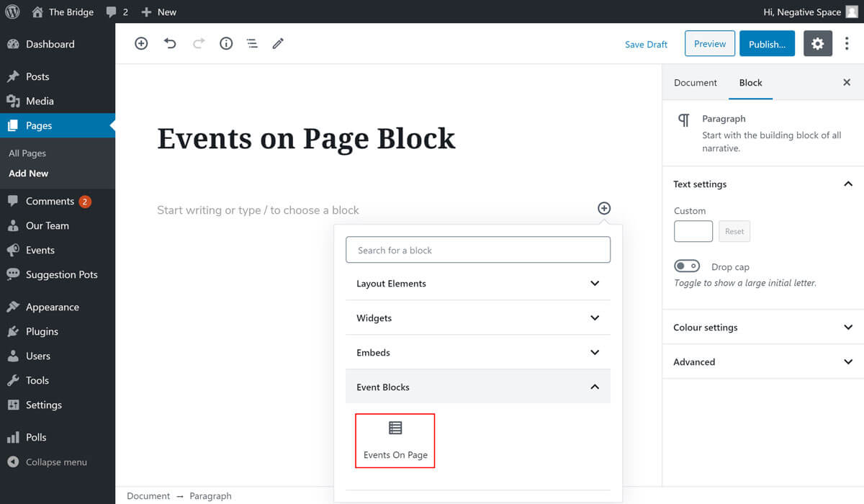The height and width of the screenshot is (504, 864).
Task: Click the Publish button
Action: pos(767,44)
